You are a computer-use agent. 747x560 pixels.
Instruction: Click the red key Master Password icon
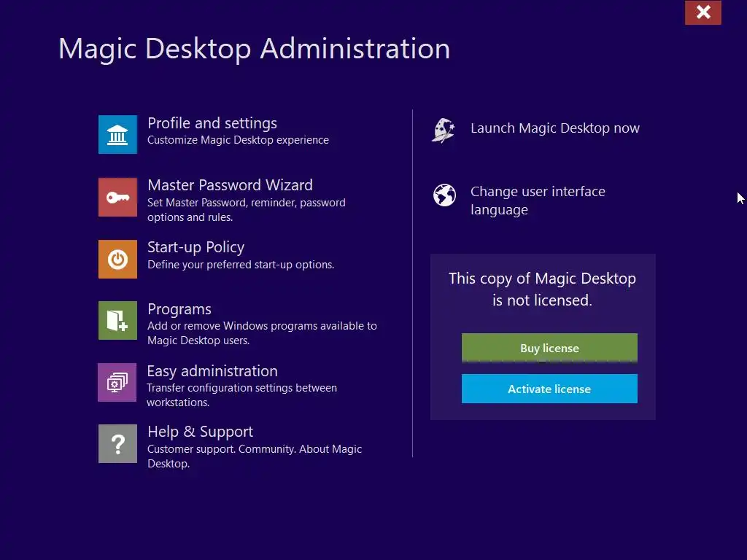tap(117, 197)
